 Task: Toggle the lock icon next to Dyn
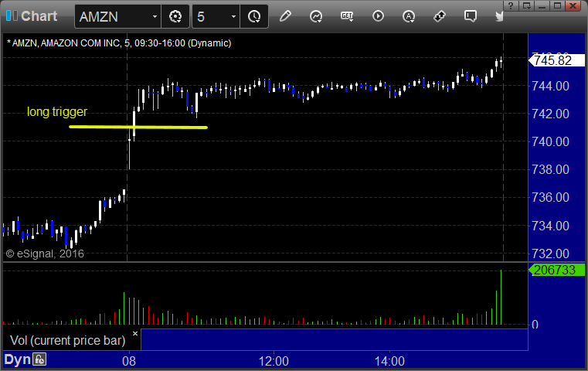[39, 359]
